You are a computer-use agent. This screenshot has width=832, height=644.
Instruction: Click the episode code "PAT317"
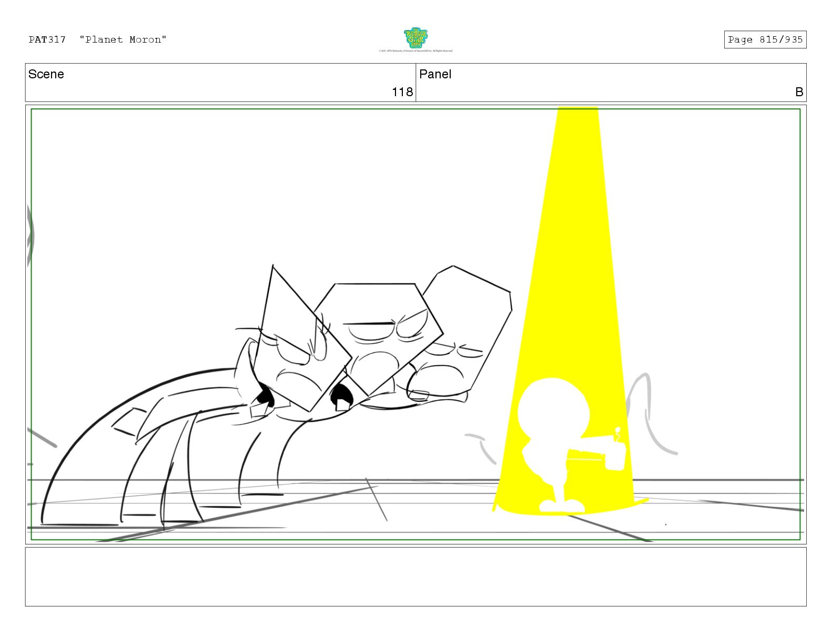47,39
